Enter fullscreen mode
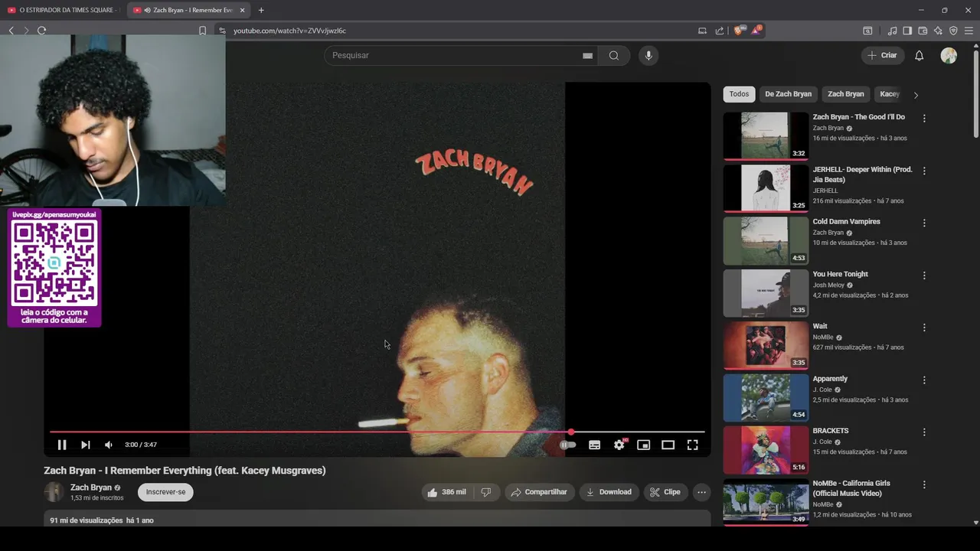This screenshot has width=980, height=551. pyautogui.click(x=693, y=445)
